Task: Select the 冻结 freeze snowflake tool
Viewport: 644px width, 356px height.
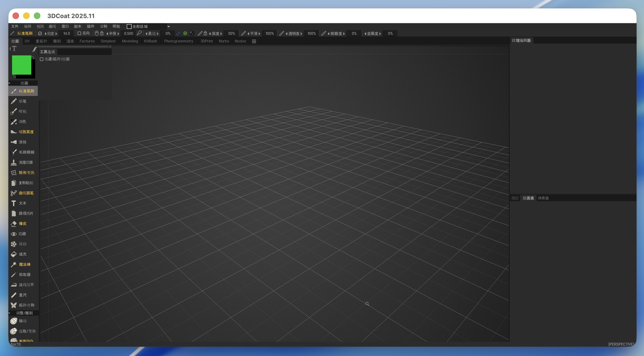Action: point(22,244)
